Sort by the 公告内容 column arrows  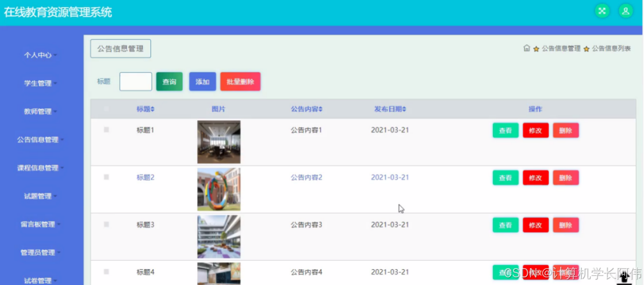tap(320, 109)
